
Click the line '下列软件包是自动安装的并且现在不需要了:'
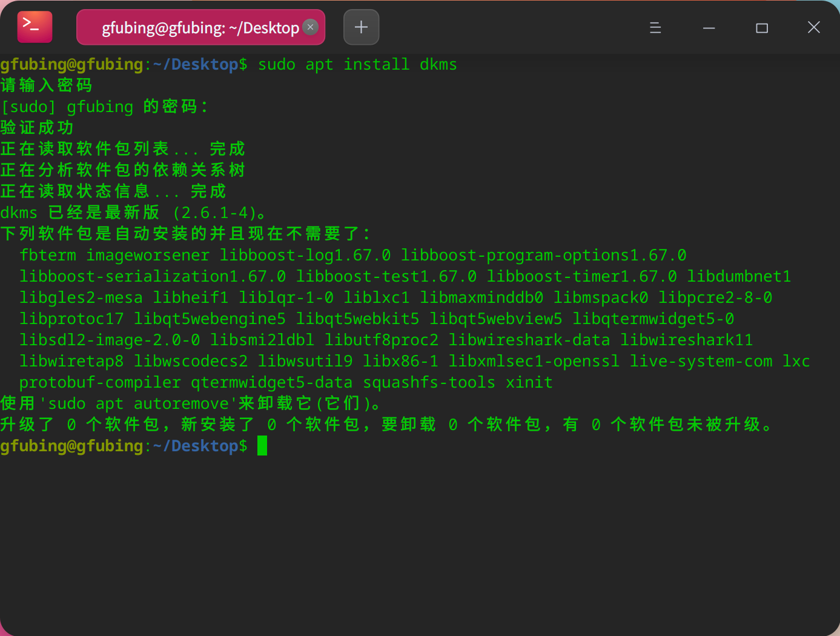(x=185, y=234)
